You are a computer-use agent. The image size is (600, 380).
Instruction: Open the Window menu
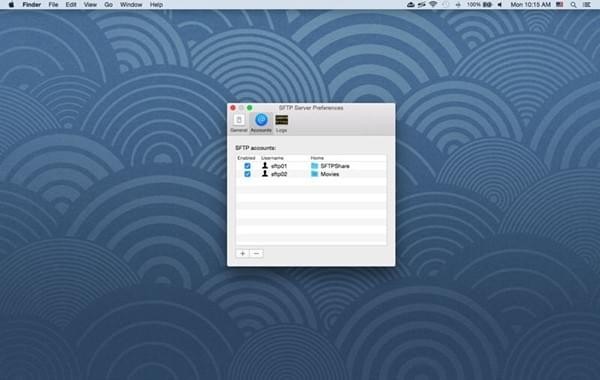pyautogui.click(x=131, y=5)
